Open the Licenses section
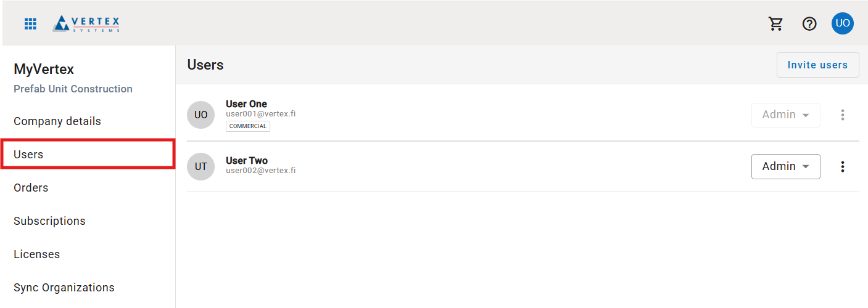The image size is (868, 308). 36,254
